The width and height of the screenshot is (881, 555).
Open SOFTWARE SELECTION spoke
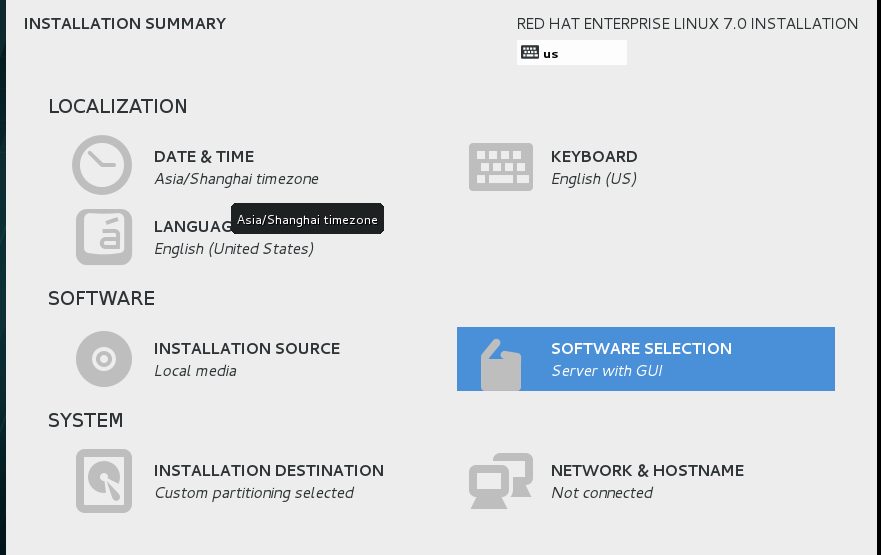pyautogui.click(x=641, y=349)
